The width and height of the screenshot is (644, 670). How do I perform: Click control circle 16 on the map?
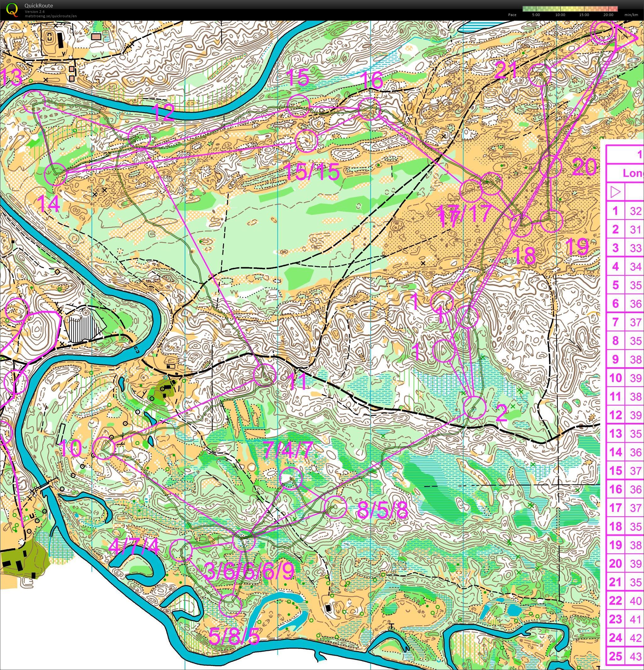pyautogui.click(x=369, y=109)
